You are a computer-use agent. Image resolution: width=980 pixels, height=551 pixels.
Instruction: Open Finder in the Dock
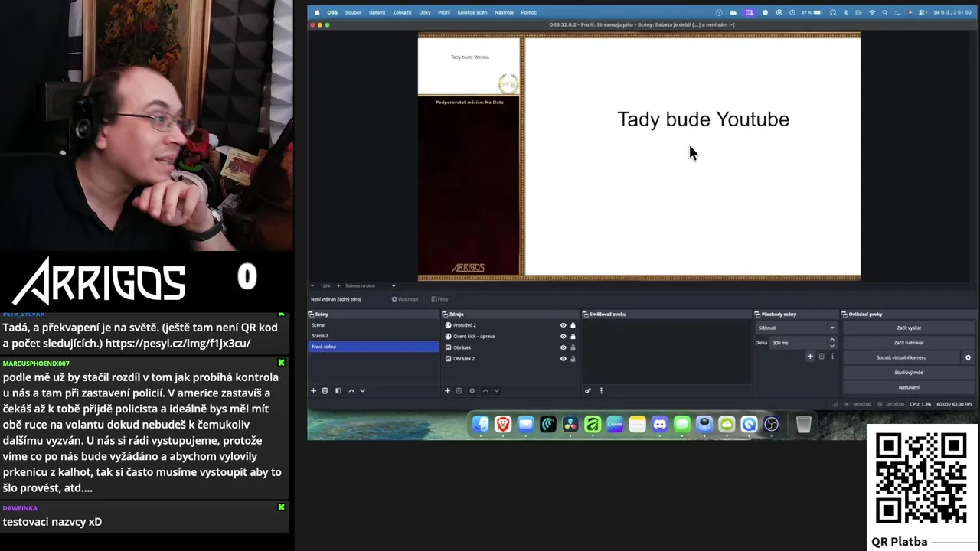(x=480, y=424)
